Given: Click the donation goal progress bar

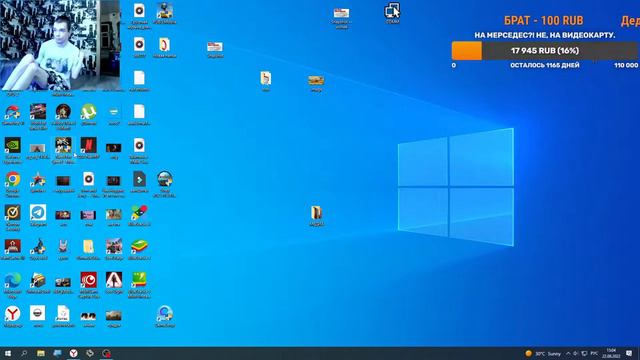Looking at the screenshot, I should point(544,51).
